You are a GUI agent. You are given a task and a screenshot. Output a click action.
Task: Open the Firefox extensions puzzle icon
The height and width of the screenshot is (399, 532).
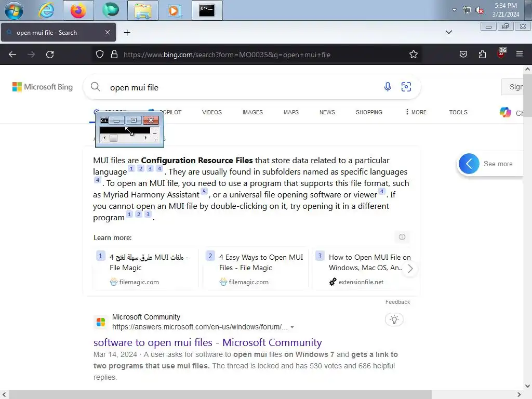tap(482, 54)
